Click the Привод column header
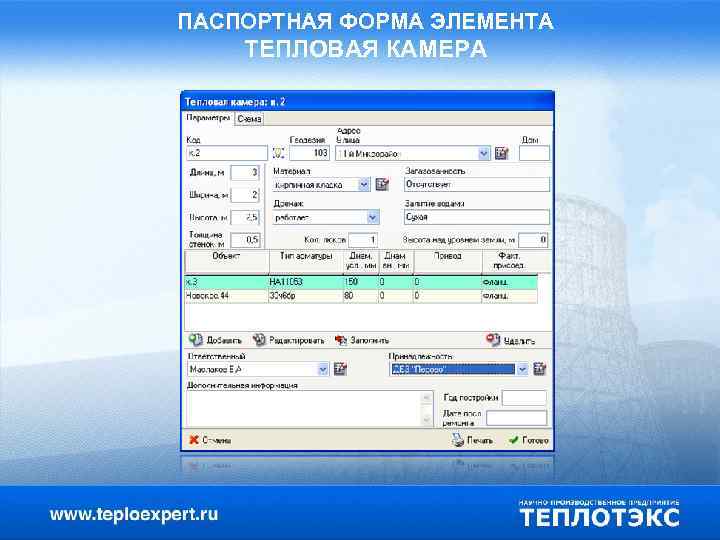This screenshot has width=720, height=540. [x=448, y=261]
